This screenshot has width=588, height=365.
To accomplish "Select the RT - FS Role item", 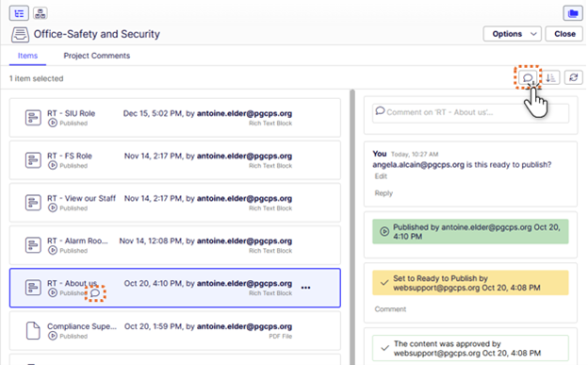I will pos(175,160).
